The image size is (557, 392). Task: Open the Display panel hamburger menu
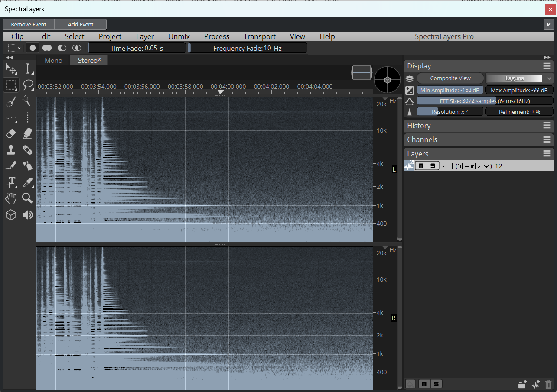click(547, 66)
